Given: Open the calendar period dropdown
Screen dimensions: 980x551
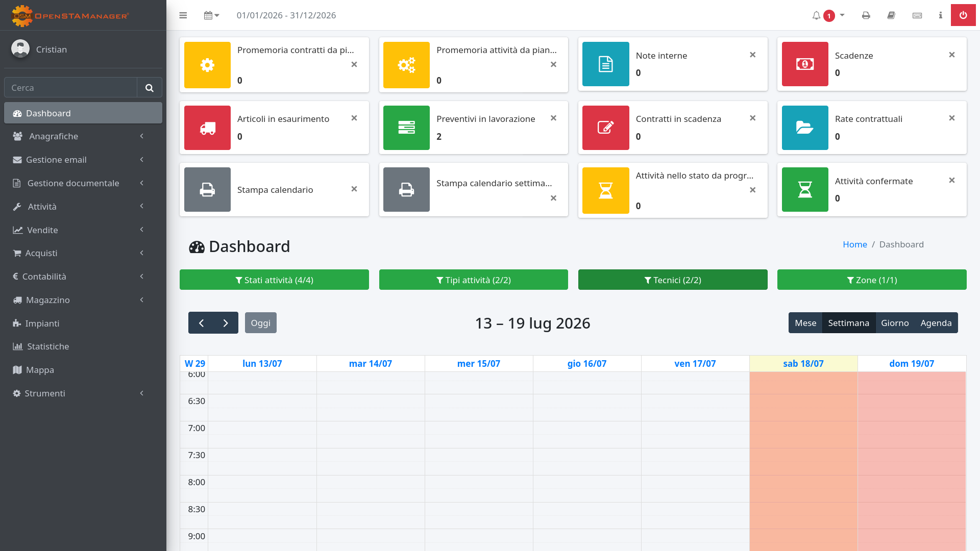Looking at the screenshot, I should pyautogui.click(x=211, y=15).
